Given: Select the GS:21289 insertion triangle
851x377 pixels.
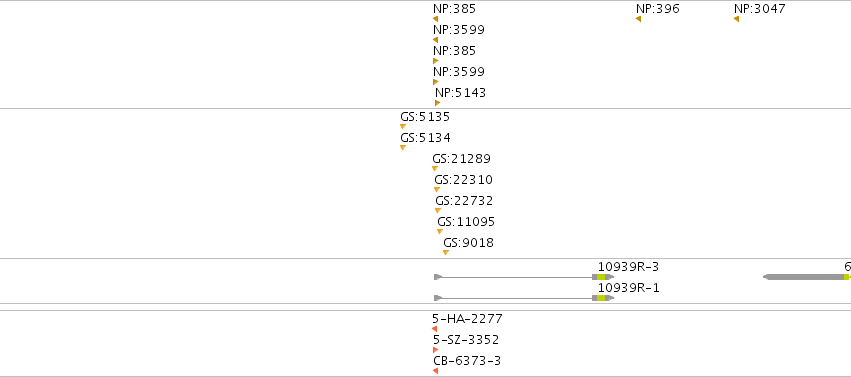Looking at the screenshot, I should [x=435, y=169].
